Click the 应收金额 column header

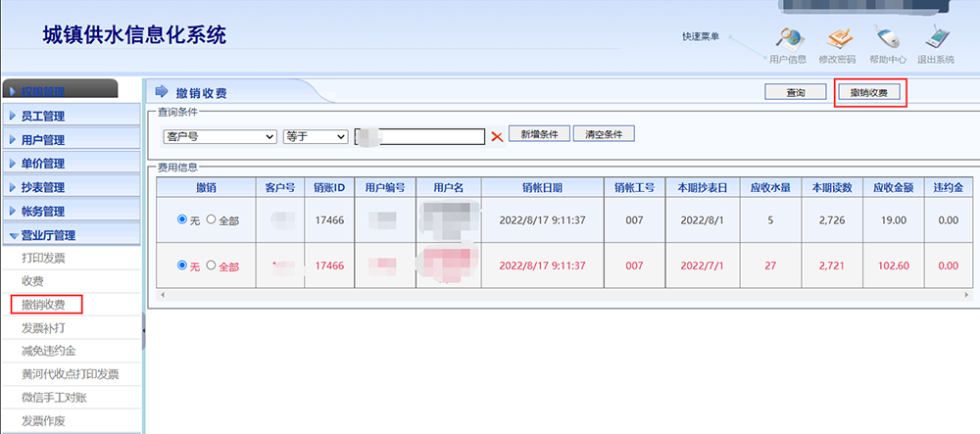point(893,187)
